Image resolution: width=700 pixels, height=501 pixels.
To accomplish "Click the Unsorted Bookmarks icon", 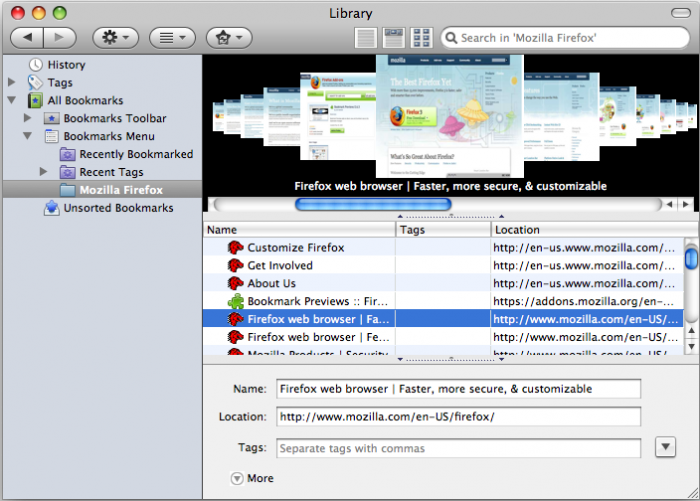I will pyautogui.click(x=51, y=208).
